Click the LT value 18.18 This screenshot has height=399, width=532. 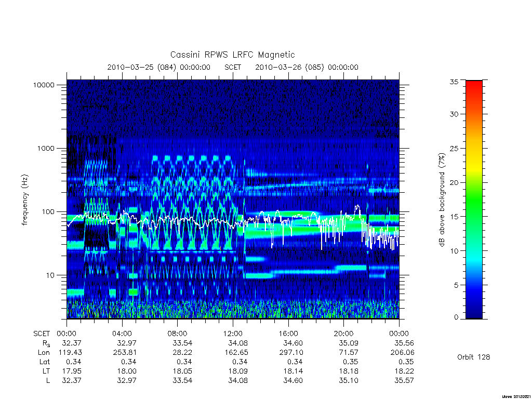click(x=349, y=371)
